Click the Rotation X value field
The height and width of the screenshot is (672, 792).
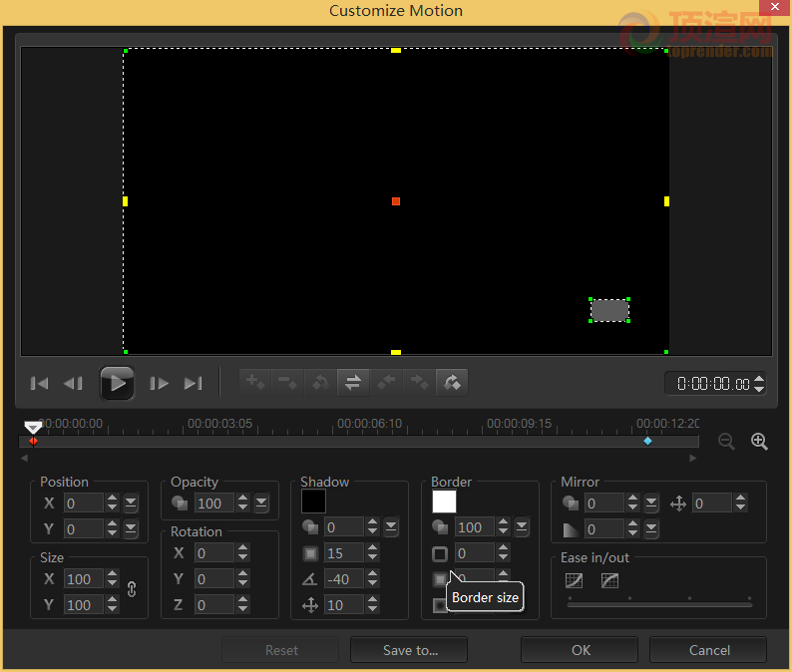pos(214,552)
